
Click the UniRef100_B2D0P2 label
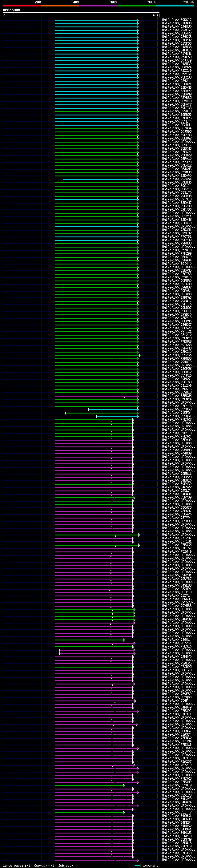[177, 91]
